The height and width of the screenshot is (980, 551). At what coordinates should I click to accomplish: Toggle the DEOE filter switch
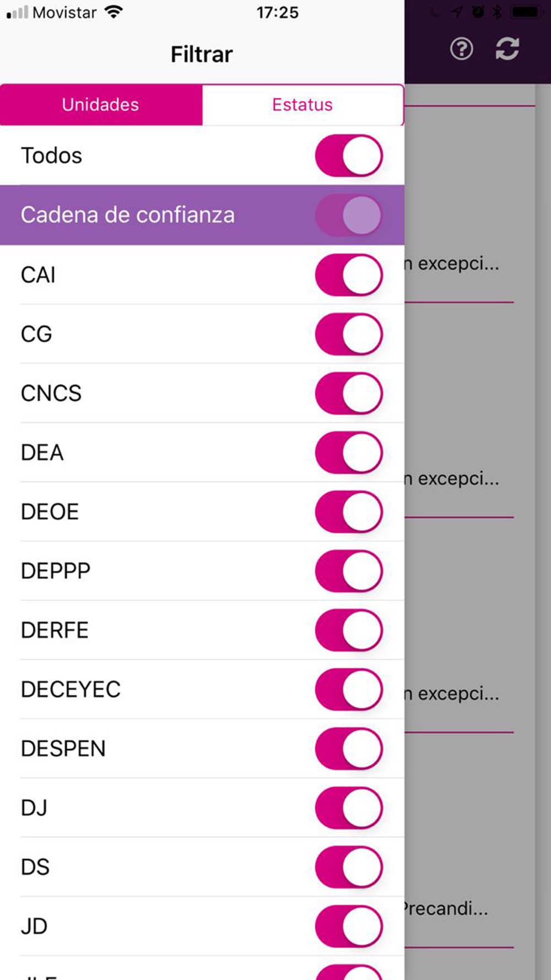(349, 511)
